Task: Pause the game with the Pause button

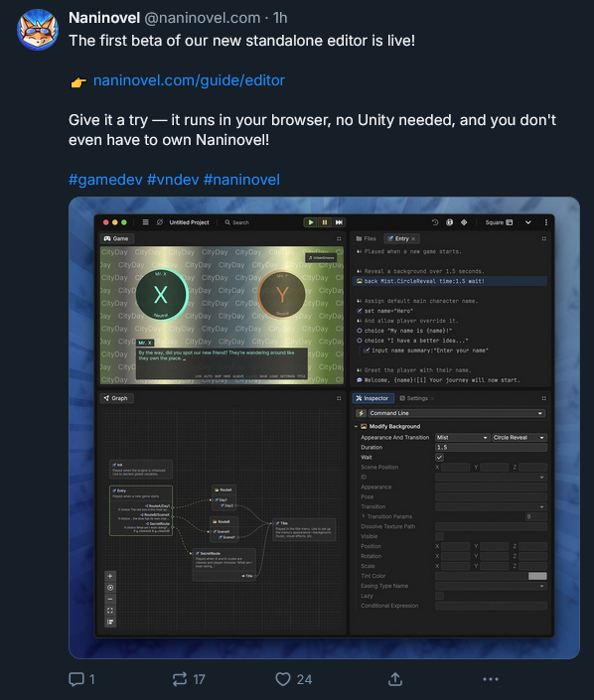Action: (x=325, y=222)
